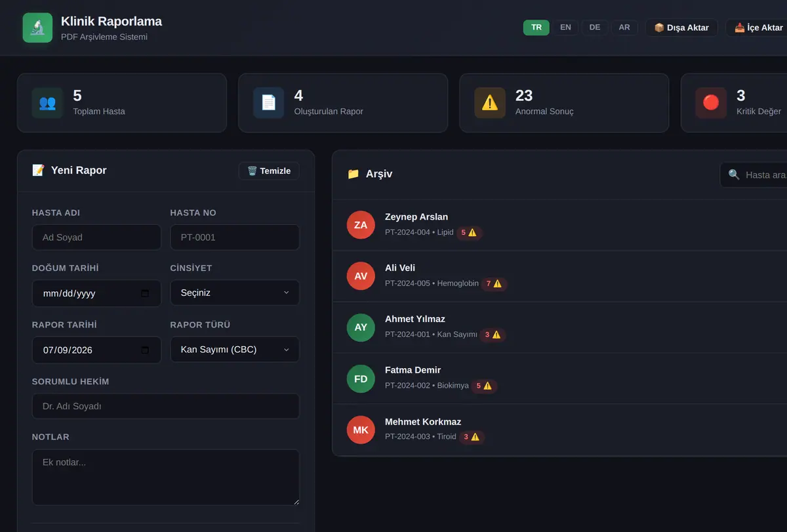The image size is (787, 532).
Task: Select the Ali Veli name text
Action: click(400, 268)
